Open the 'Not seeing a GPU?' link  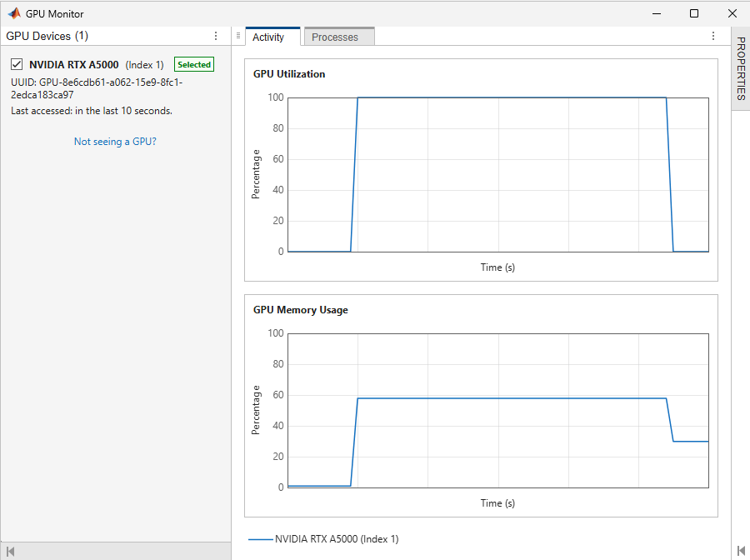[x=115, y=142]
